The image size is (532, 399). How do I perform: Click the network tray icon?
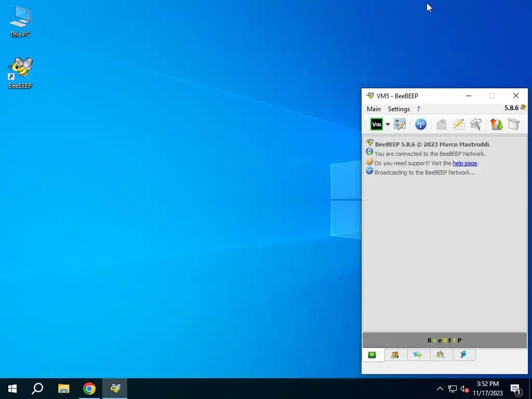[453, 389]
